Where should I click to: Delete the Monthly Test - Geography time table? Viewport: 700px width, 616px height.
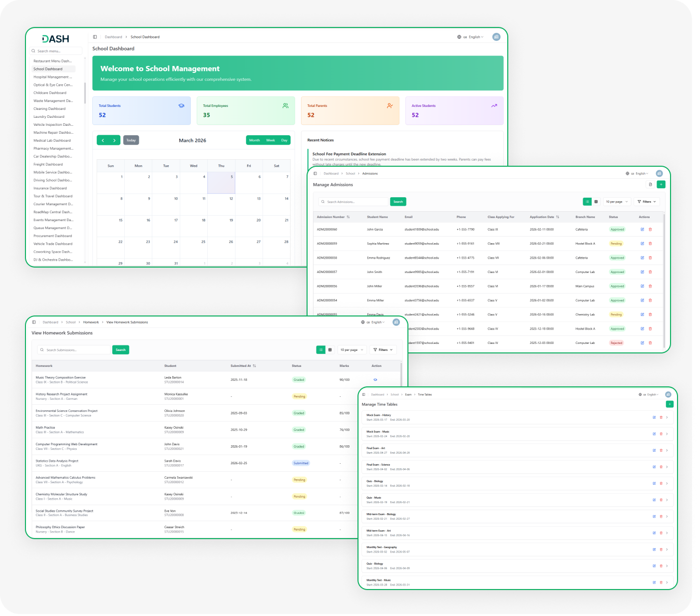coord(661,550)
